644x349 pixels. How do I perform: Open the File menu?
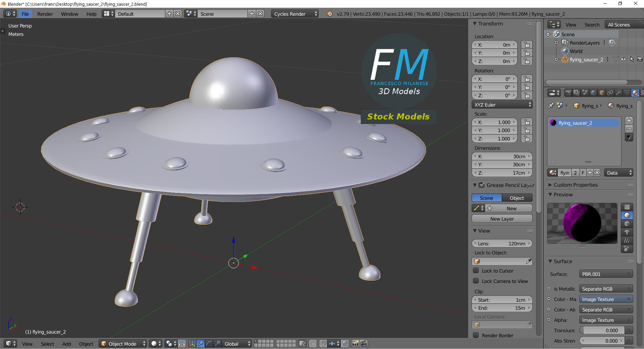click(25, 14)
